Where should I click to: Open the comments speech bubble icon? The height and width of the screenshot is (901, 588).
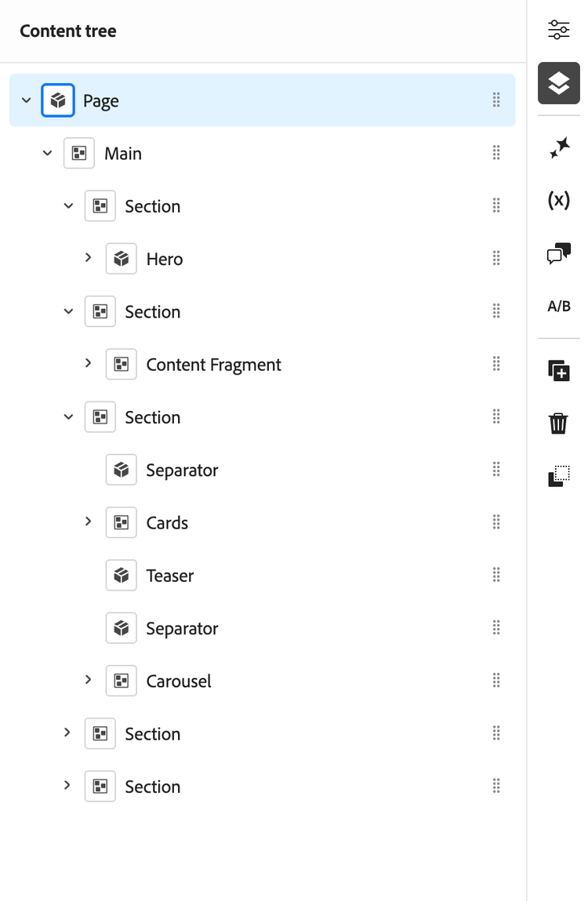pos(558,253)
